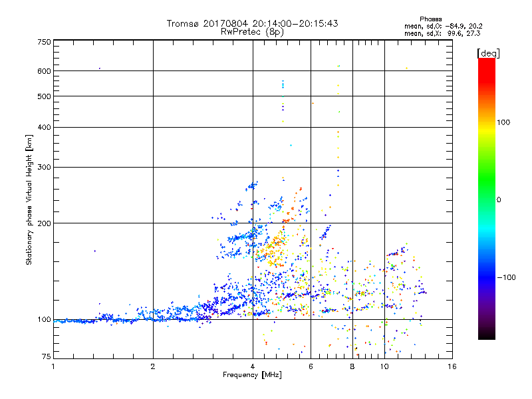Click the '200' y-axis tick label

click(44, 223)
